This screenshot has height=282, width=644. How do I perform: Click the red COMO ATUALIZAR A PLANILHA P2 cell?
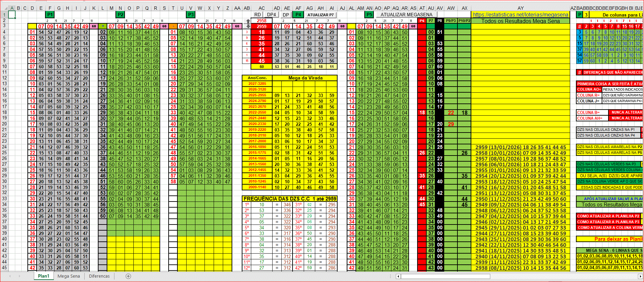609,216
